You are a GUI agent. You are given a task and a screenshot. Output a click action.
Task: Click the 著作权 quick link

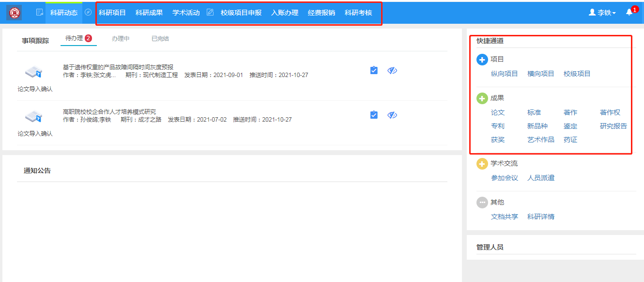610,112
